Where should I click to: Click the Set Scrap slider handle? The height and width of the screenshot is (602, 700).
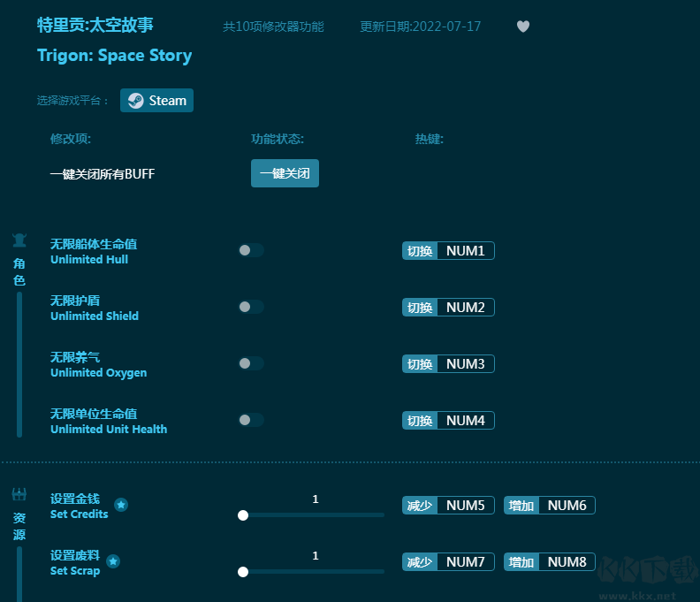[243, 572]
